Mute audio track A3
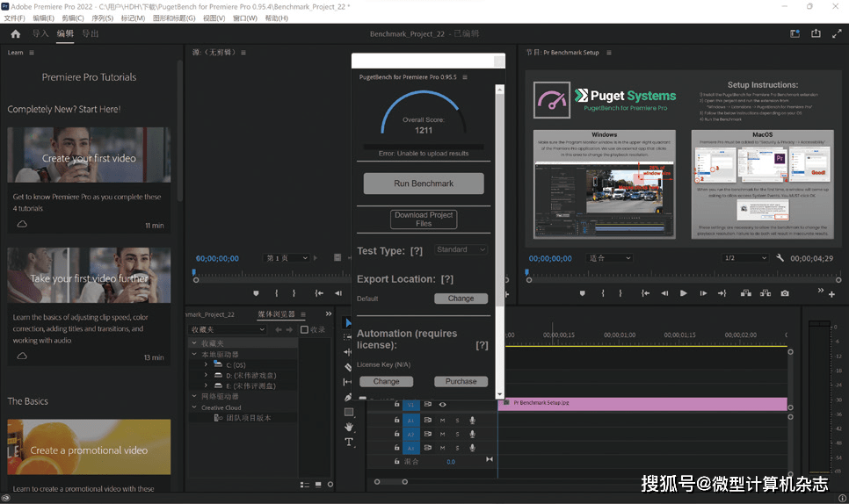 [442, 448]
